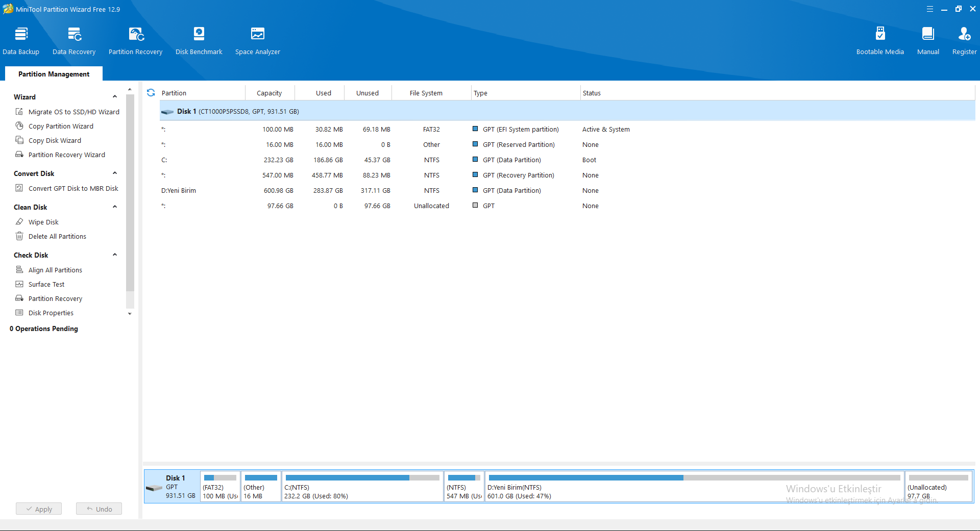Sort by the Unused column header
This screenshot has height=531, width=980.
click(367, 93)
